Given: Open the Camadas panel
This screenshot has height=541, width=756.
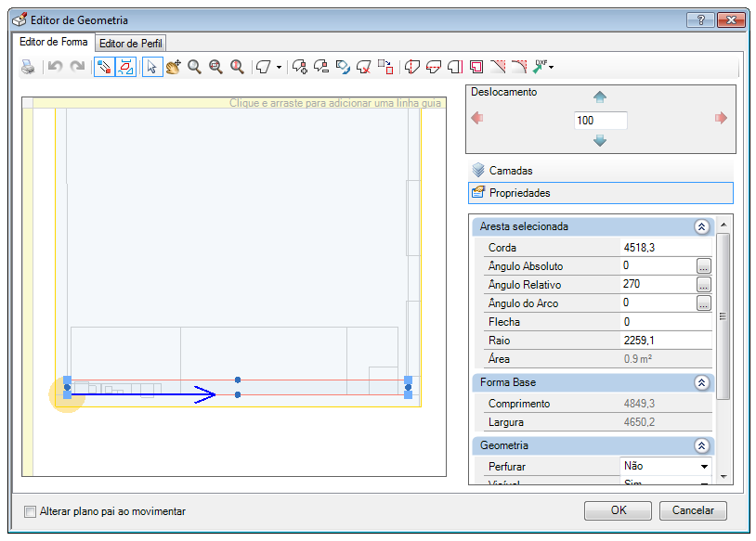Looking at the screenshot, I should 601,171.
